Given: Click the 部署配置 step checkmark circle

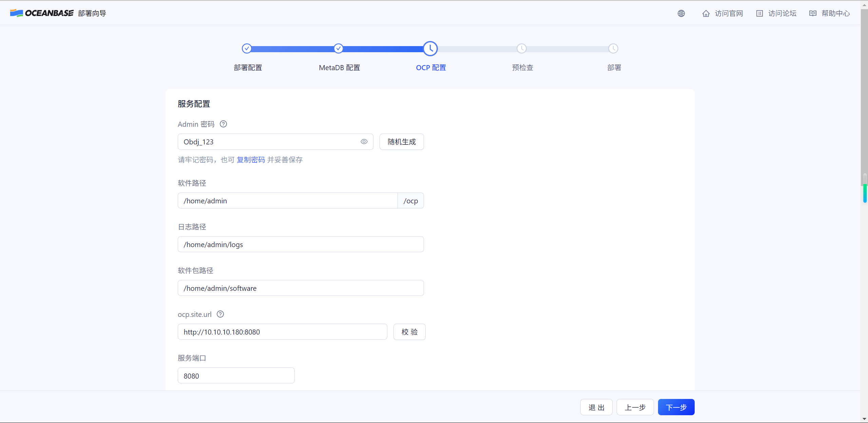Looking at the screenshot, I should coord(247,48).
